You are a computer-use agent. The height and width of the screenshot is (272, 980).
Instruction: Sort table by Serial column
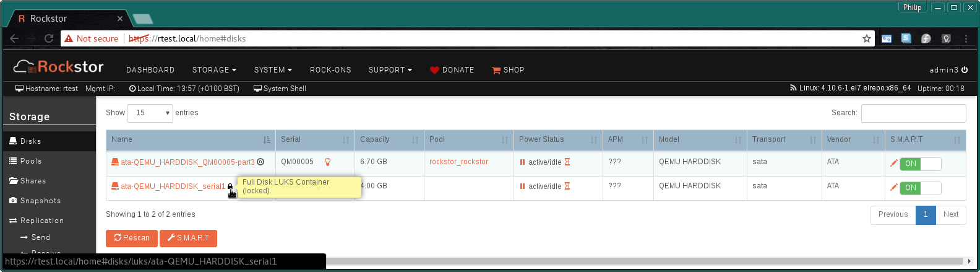click(x=315, y=139)
